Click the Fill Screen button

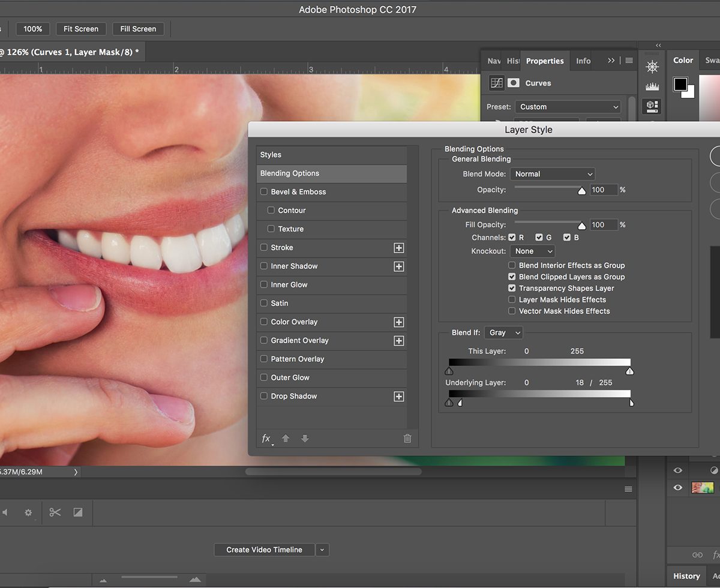pos(138,29)
